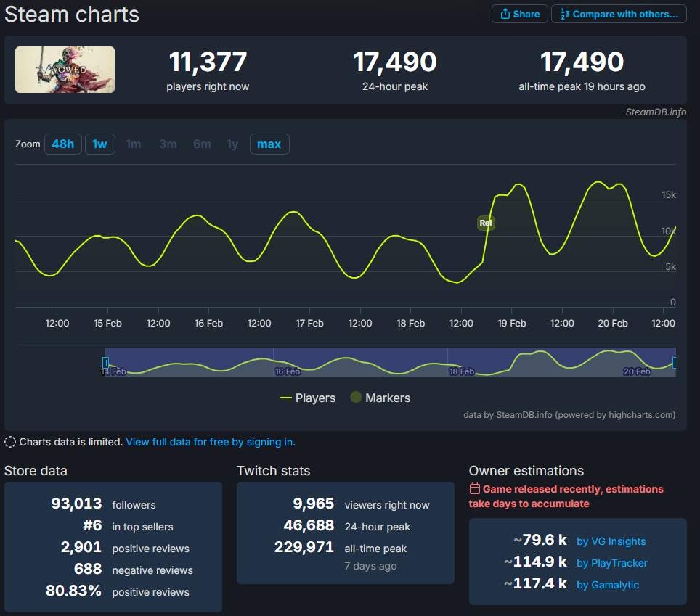
Task: Toggle the Markers series in legend
Action: click(x=380, y=398)
